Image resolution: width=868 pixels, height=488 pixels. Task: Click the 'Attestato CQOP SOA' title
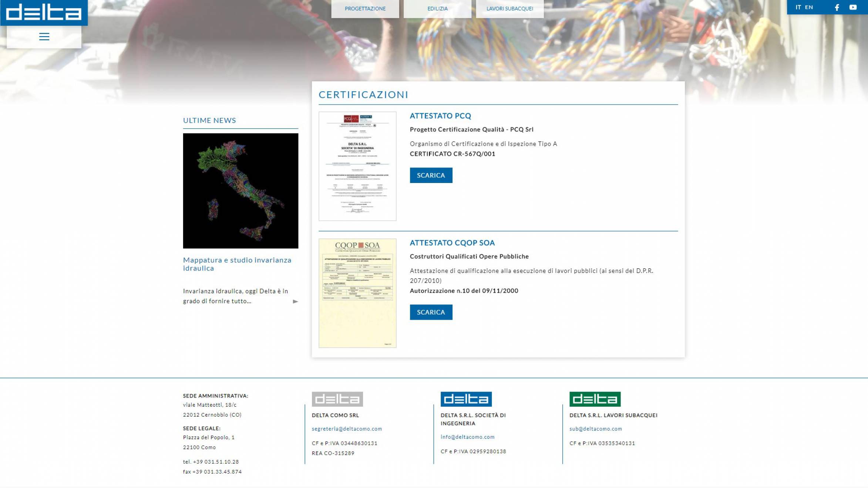tap(452, 243)
